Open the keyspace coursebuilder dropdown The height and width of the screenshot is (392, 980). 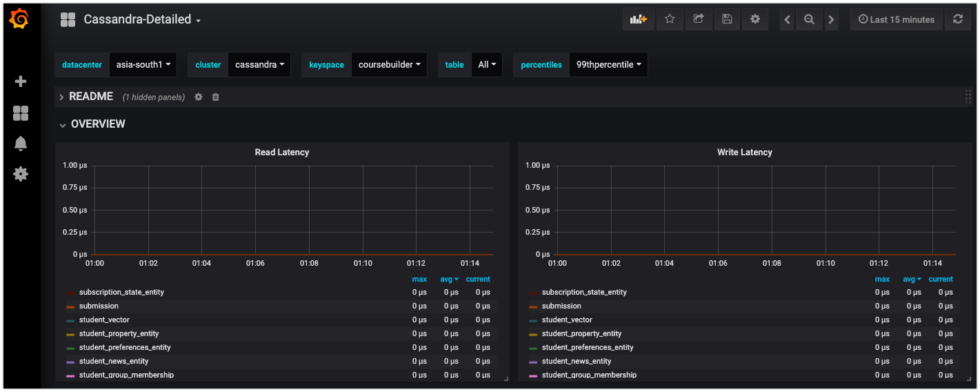tap(389, 65)
